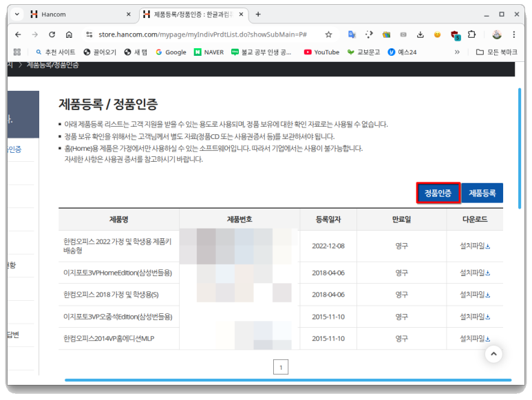This screenshot has height=400, width=532.
Task: Select 한컴오피스 2018 가정 및 학생용(S) product name
Action: (111, 295)
